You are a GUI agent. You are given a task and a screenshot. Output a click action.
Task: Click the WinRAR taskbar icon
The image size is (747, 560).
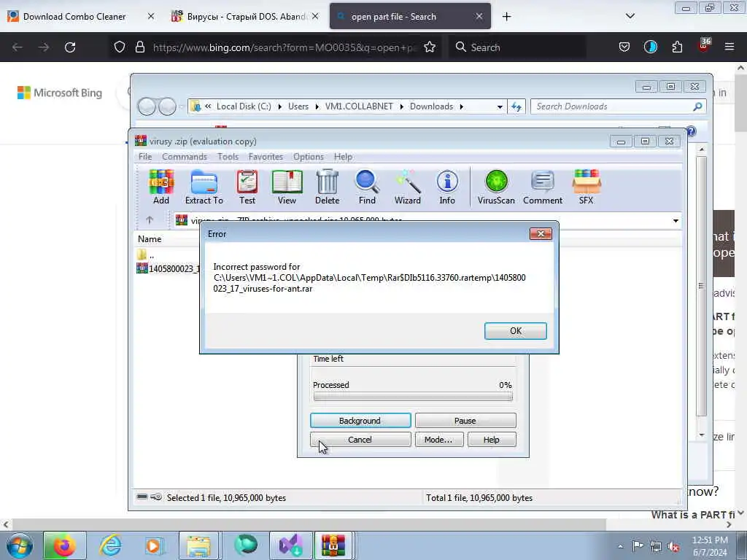pyautogui.click(x=333, y=545)
